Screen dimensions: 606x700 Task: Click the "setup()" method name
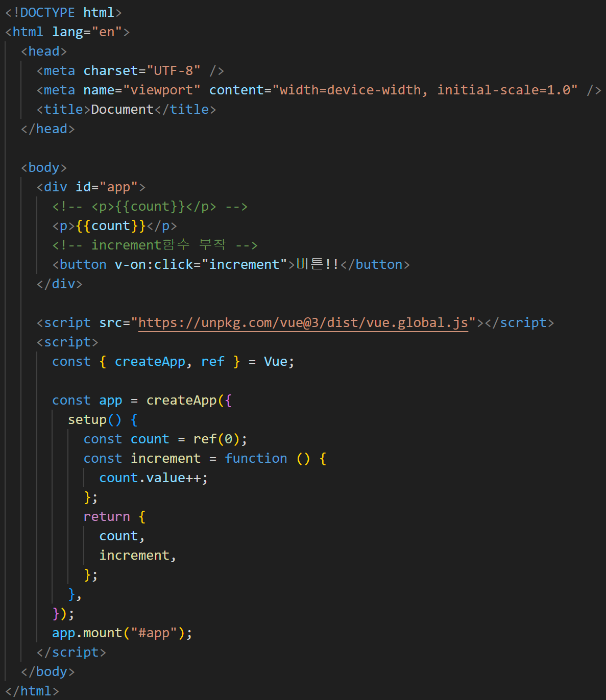(95, 420)
